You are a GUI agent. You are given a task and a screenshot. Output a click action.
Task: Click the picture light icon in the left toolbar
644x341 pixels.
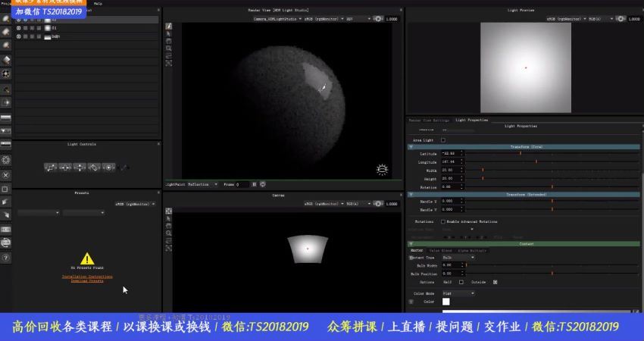click(6, 60)
